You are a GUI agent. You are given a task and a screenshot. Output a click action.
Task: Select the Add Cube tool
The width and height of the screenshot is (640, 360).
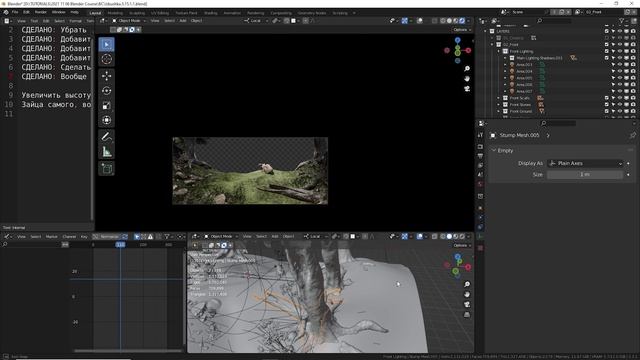pos(107,169)
